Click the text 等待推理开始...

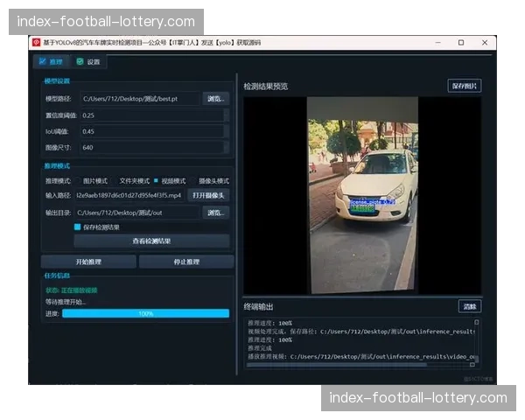coord(66,302)
